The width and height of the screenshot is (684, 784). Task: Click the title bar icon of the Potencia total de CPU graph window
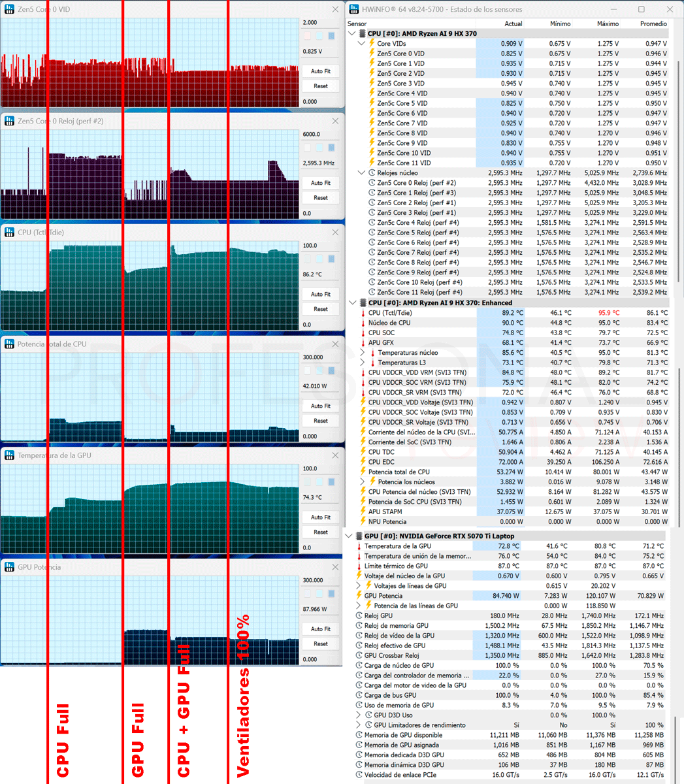point(9,344)
